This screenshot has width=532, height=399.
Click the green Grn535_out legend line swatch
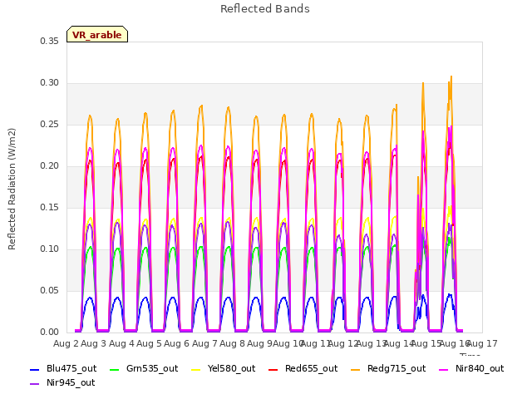115,369
